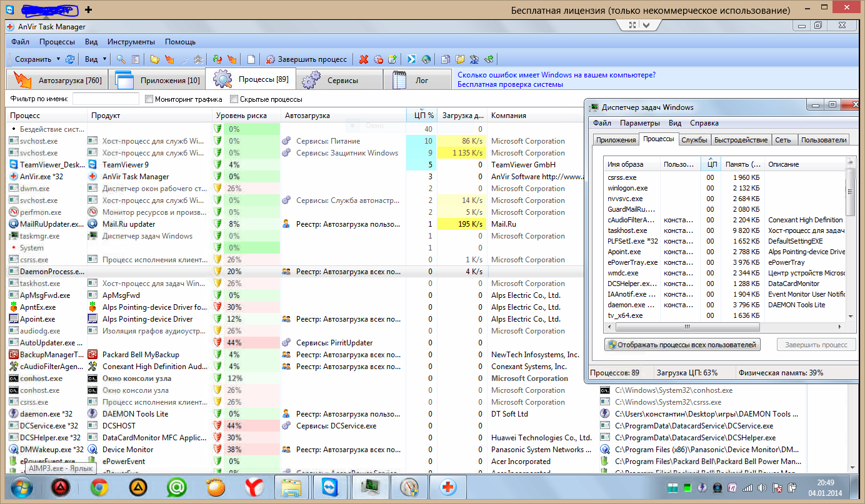Click the services gear icon in the PirritUpdater row
865x504 pixels.
tap(287, 343)
